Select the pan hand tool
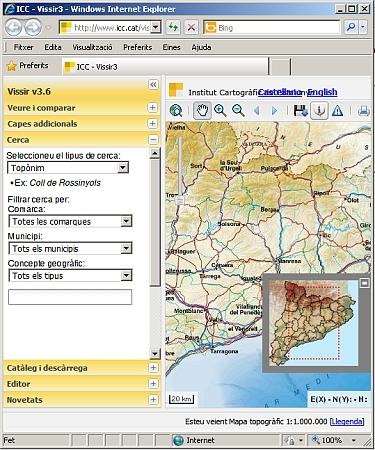The width and height of the screenshot is (375, 450). point(202,110)
